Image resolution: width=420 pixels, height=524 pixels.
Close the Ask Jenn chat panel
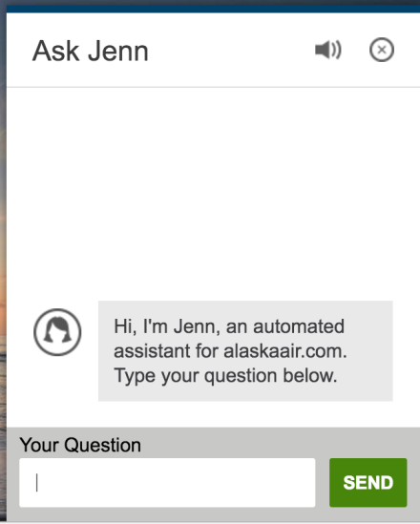pyautogui.click(x=382, y=50)
